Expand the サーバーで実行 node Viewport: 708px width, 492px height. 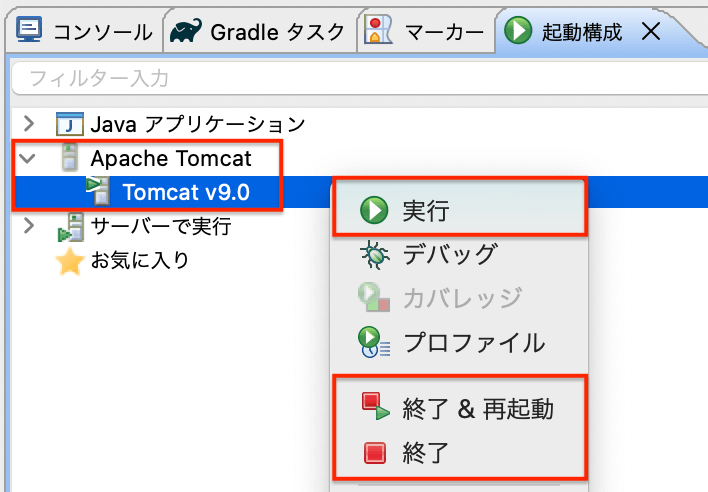pyautogui.click(x=29, y=226)
